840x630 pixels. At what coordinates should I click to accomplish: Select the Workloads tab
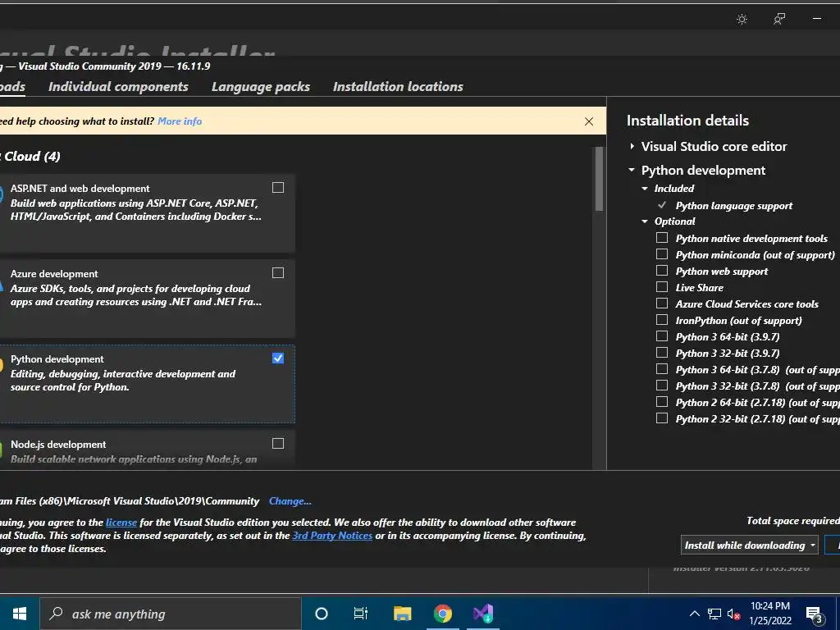pyautogui.click(x=12, y=87)
